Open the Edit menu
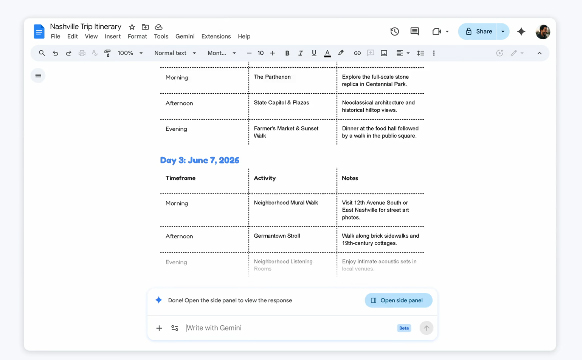This screenshot has width=582, height=360. pos(73,36)
